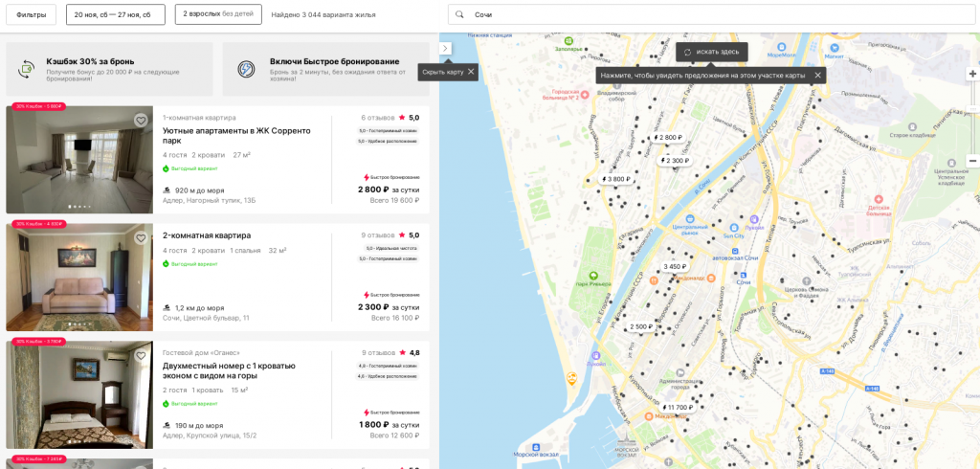Click 9 отзывов of 2-комнатная квартира
This screenshot has width=980, height=469.
[377, 235]
